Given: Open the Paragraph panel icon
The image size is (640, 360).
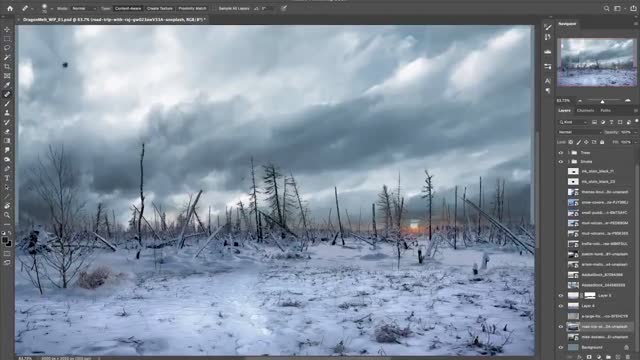Looking at the screenshot, I should click(x=548, y=91).
